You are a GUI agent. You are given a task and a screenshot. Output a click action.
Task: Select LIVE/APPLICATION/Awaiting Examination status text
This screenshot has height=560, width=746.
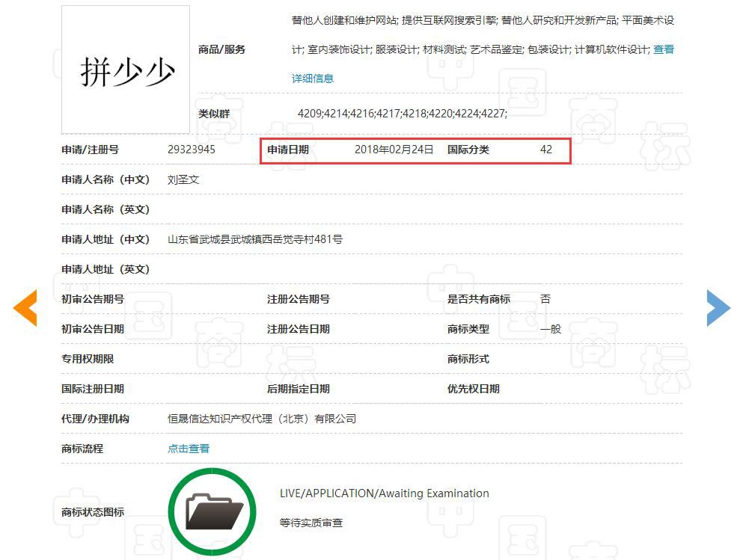(x=385, y=493)
